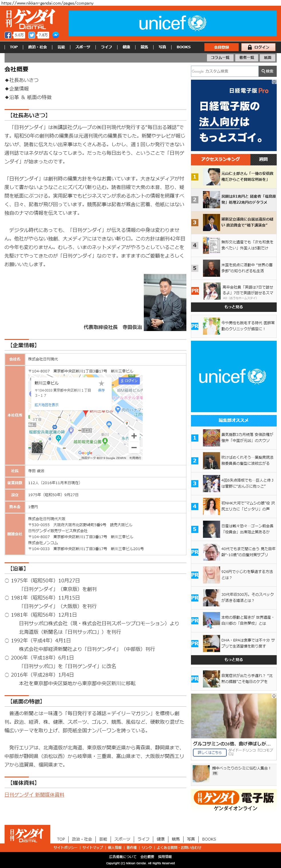Open the 健康 menu item
Screen dimensions: 281x868
click(x=126, y=47)
